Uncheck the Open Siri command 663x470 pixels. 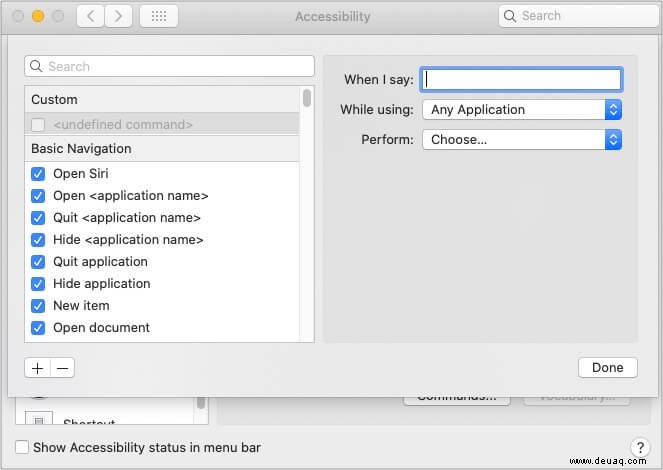(x=38, y=174)
